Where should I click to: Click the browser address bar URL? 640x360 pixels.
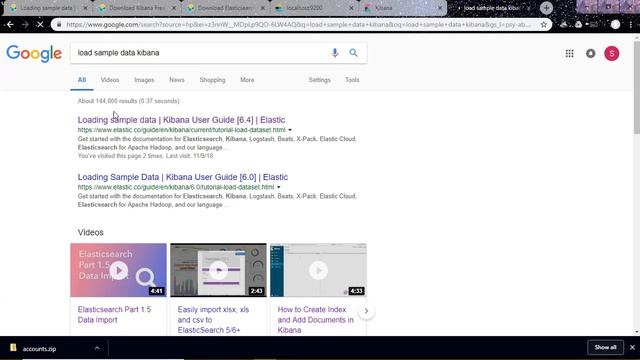point(298,24)
